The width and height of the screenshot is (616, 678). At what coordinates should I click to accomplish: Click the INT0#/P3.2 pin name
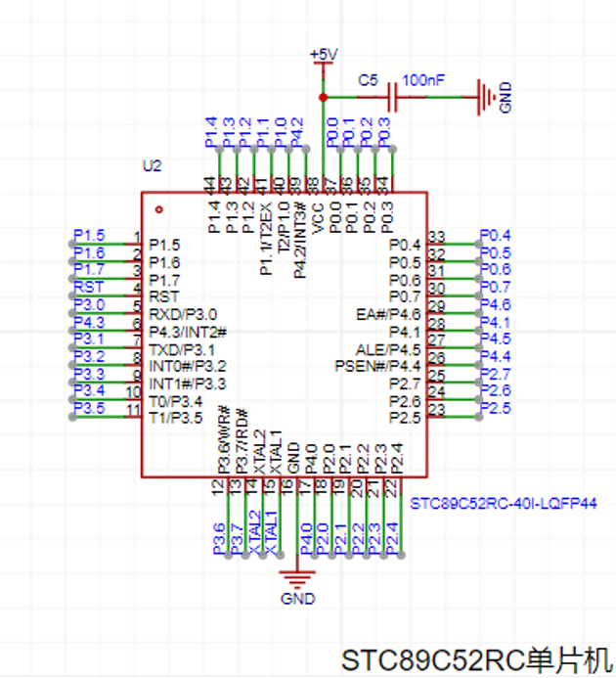188,367
